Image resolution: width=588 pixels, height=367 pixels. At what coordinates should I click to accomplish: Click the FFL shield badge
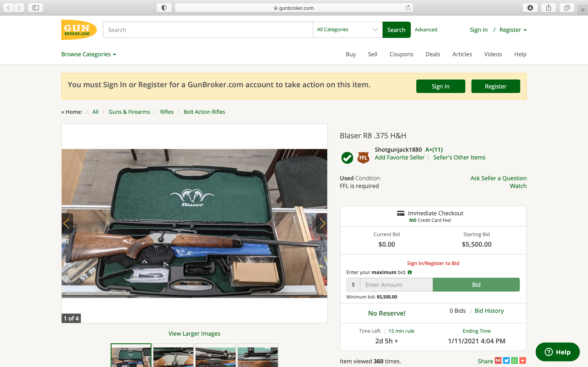coord(363,158)
